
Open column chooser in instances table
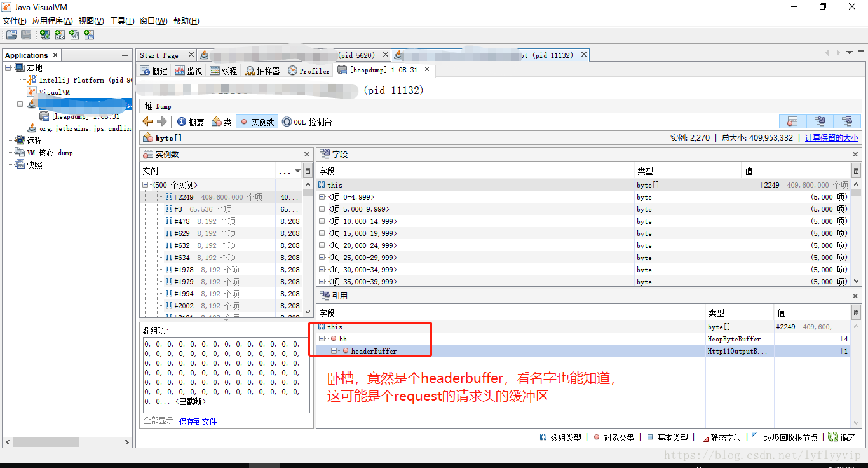tap(308, 171)
